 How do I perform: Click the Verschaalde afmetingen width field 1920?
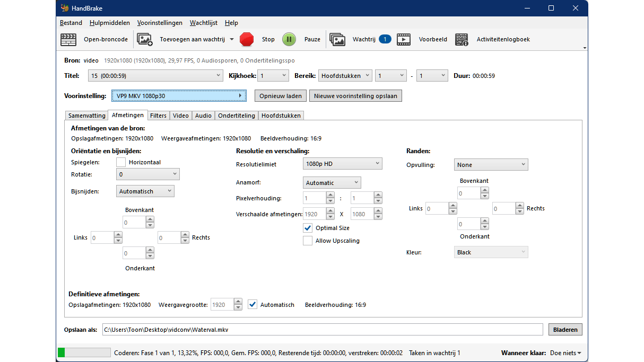[x=314, y=214]
